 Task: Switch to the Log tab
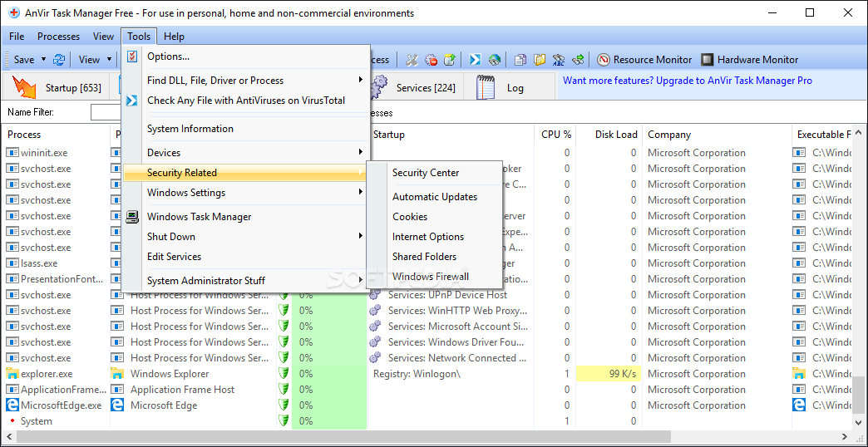tap(510, 87)
